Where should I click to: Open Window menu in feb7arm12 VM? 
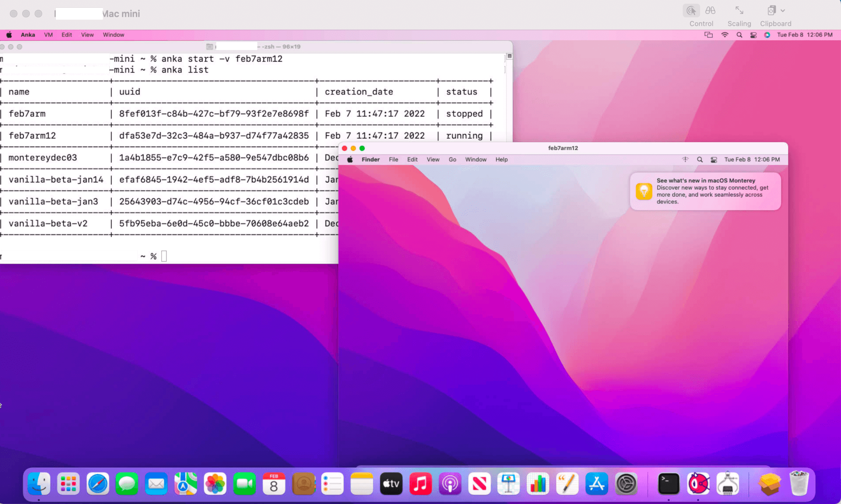476,160
